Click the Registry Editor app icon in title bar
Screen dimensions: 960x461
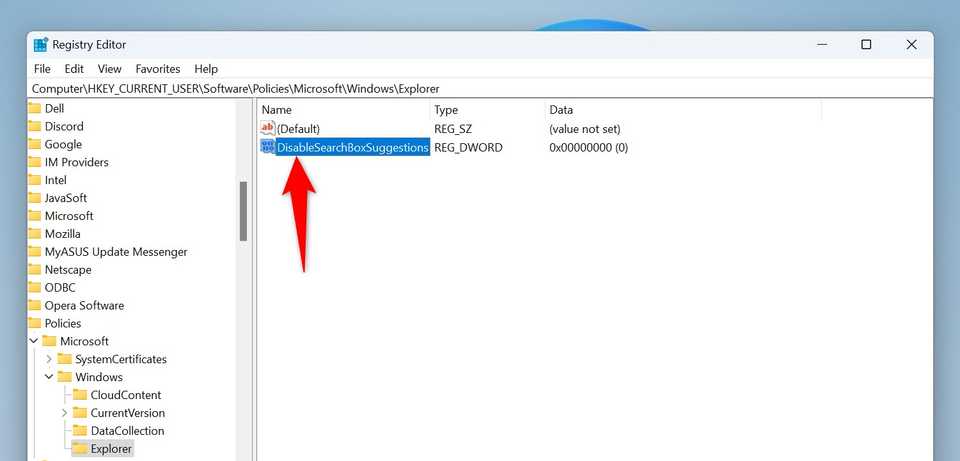point(40,45)
